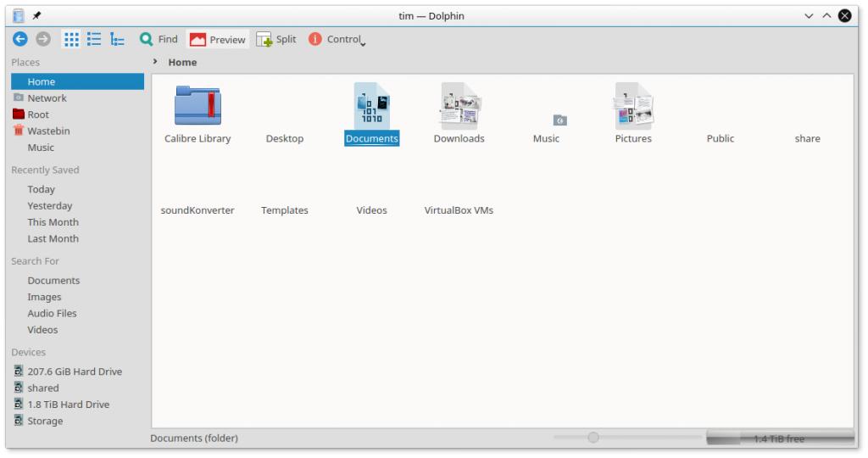
Task: Select Network in Places panel
Action: point(47,98)
